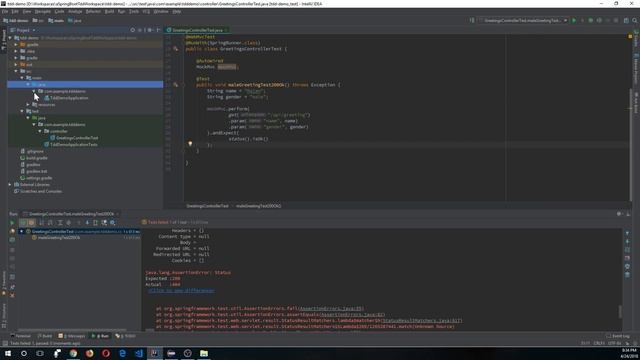The image size is (640, 360).
Task: Collapse the tdd-demo root project node
Action: point(11,38)
